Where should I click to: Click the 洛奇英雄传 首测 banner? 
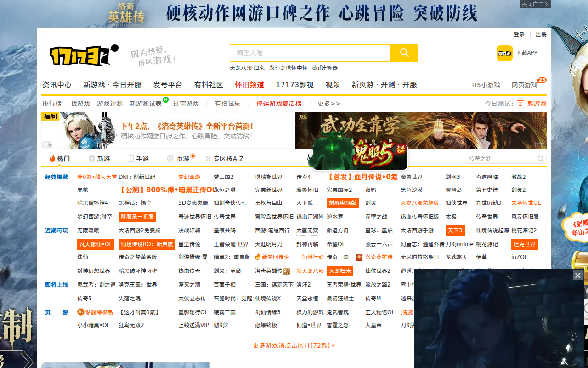[x=168, y=130]
